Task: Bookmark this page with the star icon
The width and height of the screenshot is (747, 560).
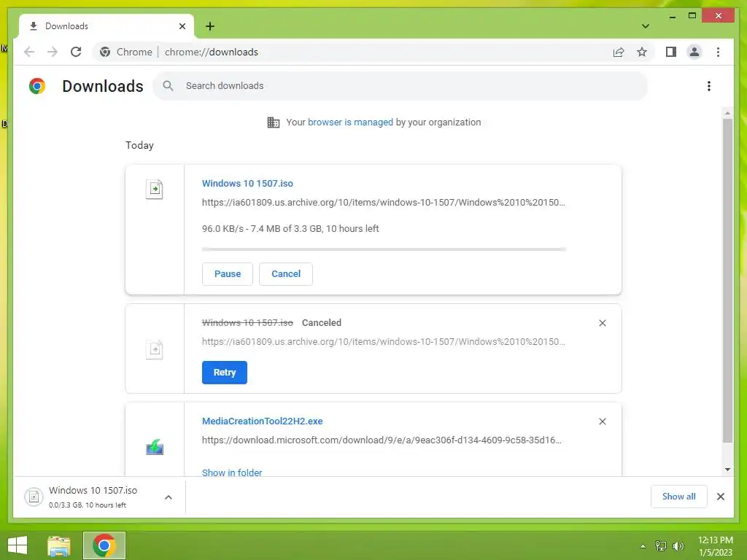Action: (642, 52)
